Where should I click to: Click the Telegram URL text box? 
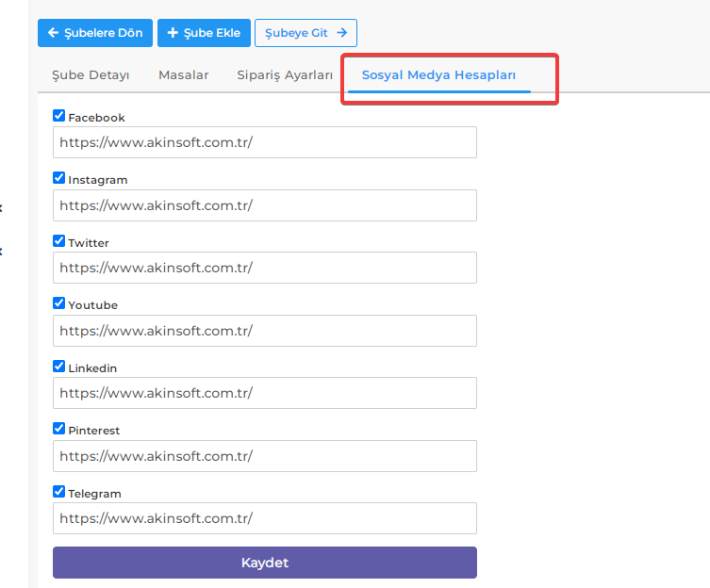tap(265, 518)
